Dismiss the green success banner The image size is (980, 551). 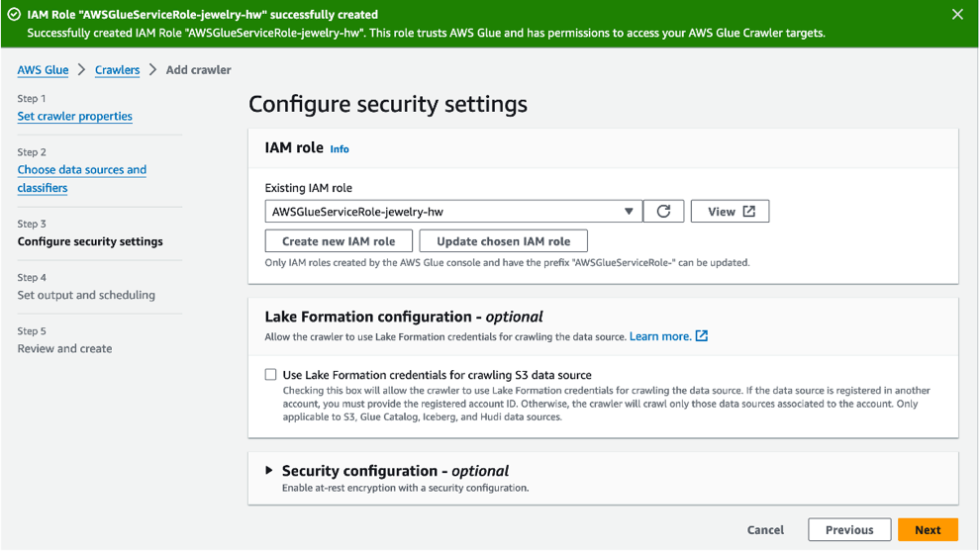(957, 15)
